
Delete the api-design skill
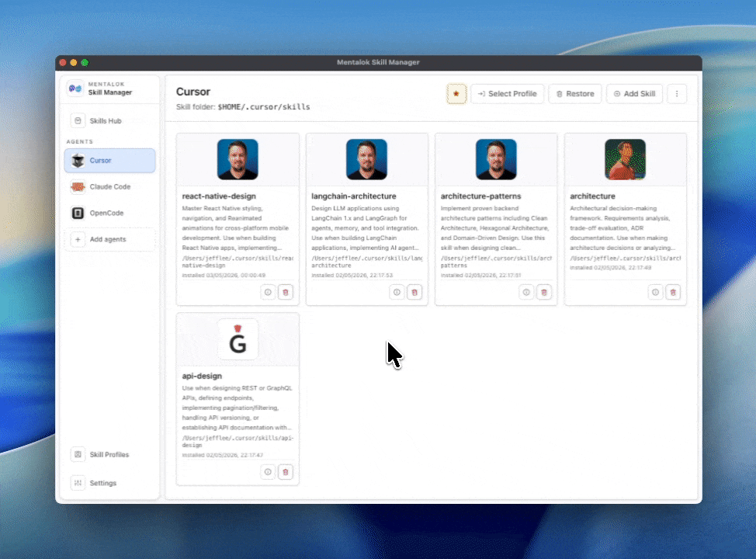[286, 472]
